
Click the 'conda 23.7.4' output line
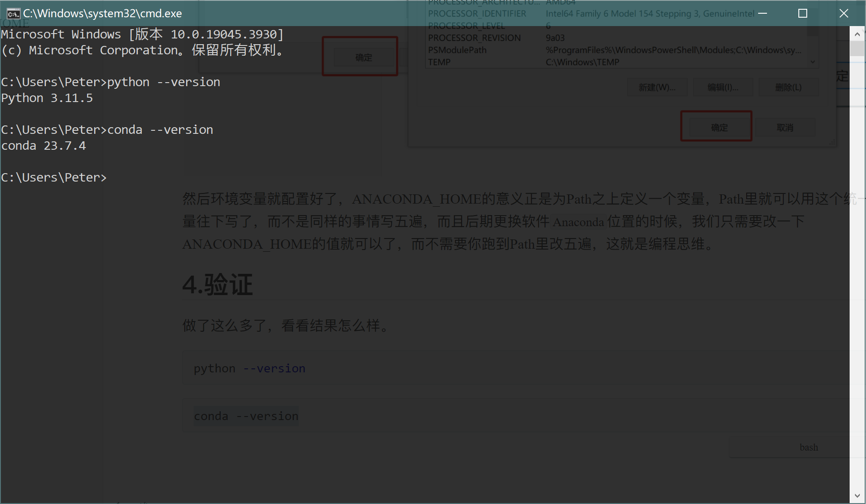click(43, 146)
